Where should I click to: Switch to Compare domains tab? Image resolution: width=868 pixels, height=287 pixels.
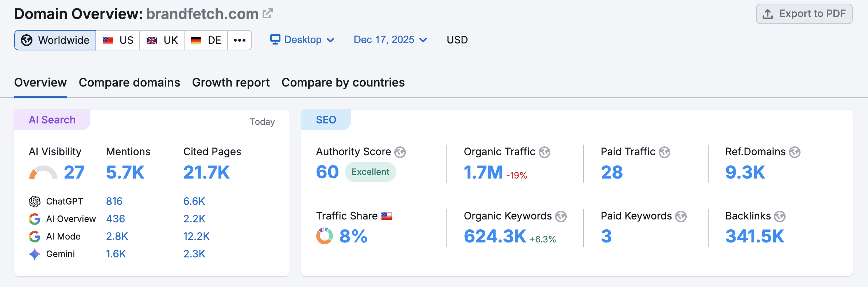(x=129, y=83)
